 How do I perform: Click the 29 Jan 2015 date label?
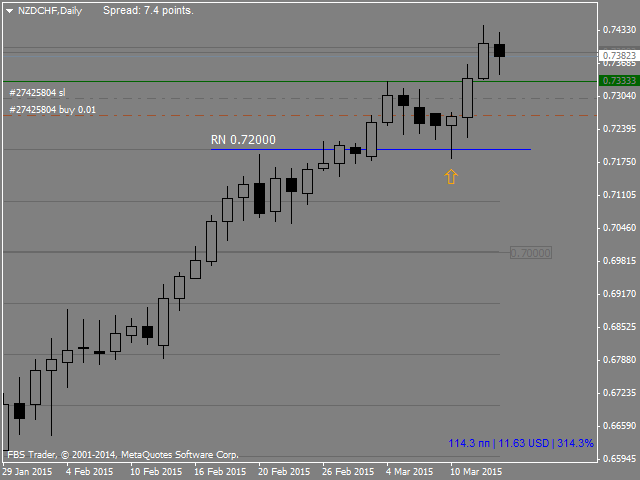(x=27, y=471)
